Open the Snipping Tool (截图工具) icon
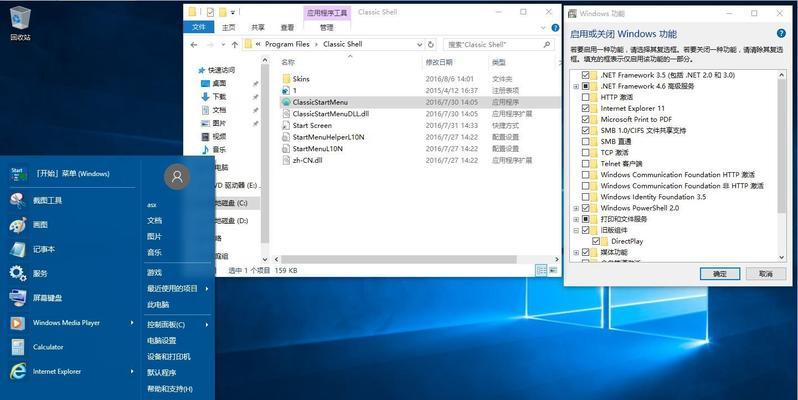 [x=17, y=200]
